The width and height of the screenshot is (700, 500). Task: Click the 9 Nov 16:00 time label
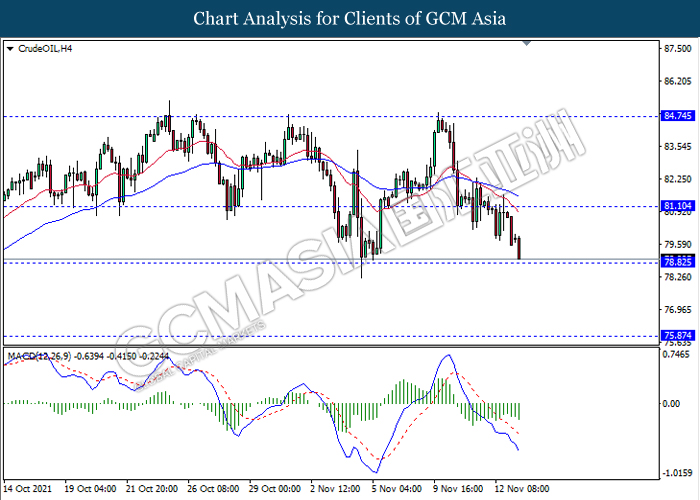pyautogui.click(x=458, y=489)
